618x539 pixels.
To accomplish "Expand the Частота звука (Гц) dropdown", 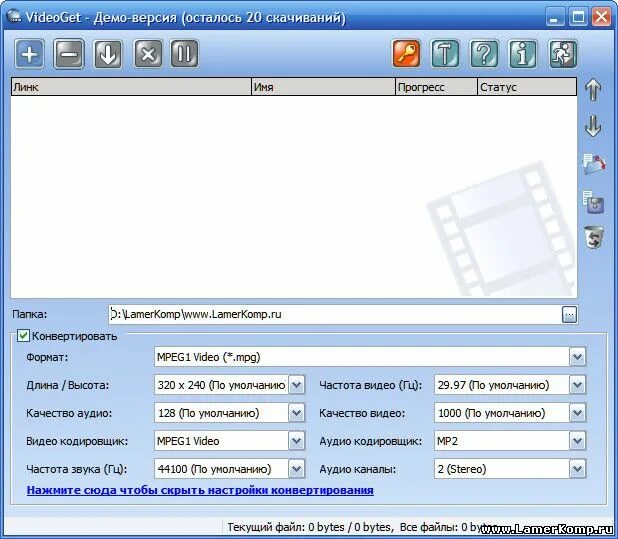I will click(x=297, y=469).
